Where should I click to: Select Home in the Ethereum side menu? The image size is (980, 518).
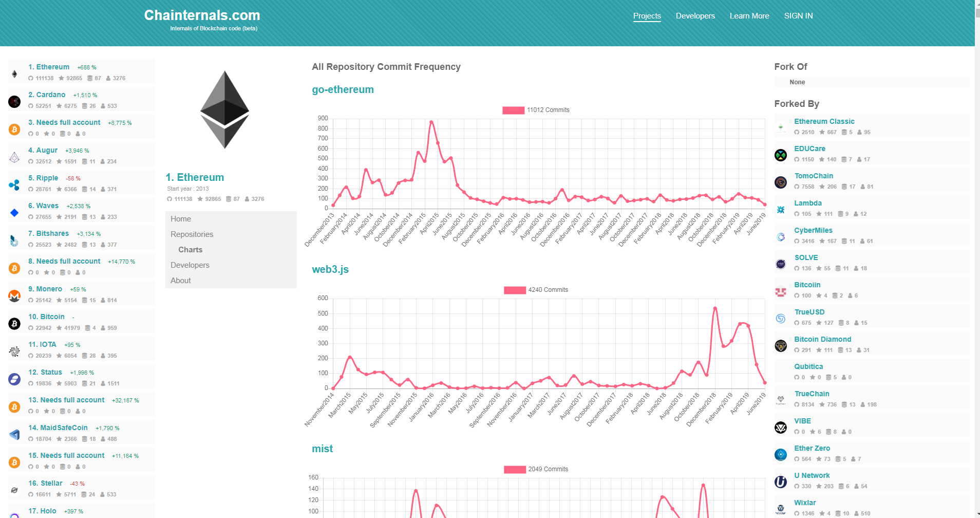tap(231, 219)
